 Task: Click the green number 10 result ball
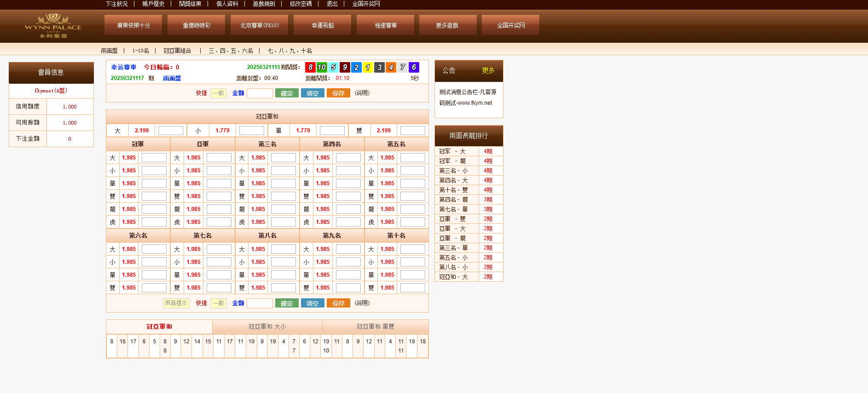point(322,68)
